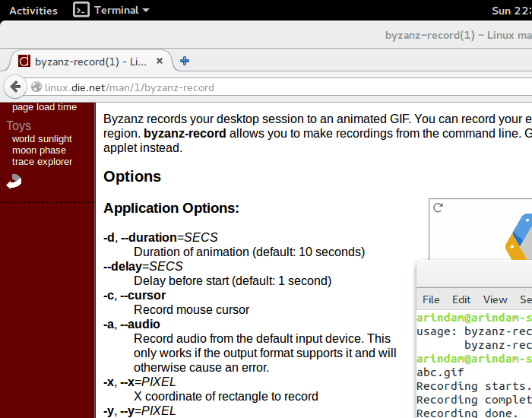Click the 'usage: byzanz-rec' terminal line
Screen dimensions: 532x418
click(474, 331)
